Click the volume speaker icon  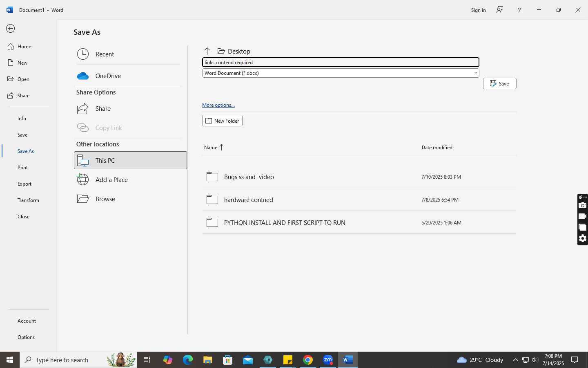click(535, 360)
